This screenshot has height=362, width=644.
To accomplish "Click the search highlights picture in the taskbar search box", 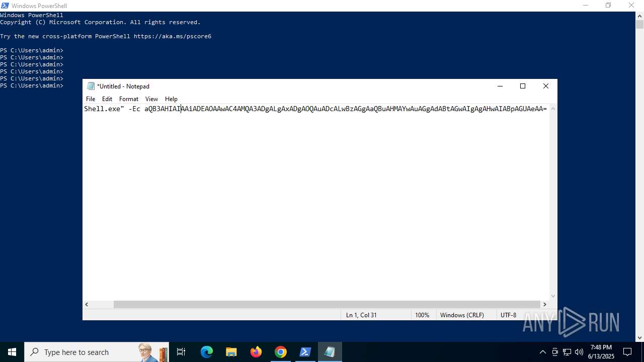I will tap(153, 352).
